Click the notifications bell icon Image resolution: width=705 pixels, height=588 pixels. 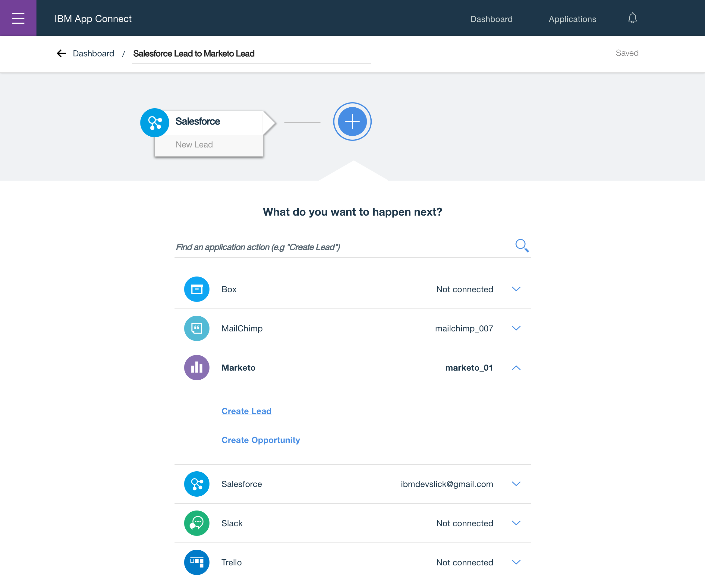[632, 18]
